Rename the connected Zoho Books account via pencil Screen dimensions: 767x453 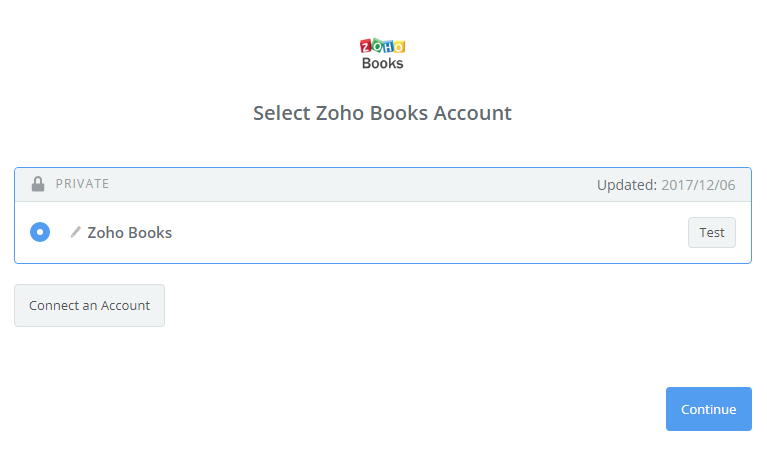tap(75, 232)
